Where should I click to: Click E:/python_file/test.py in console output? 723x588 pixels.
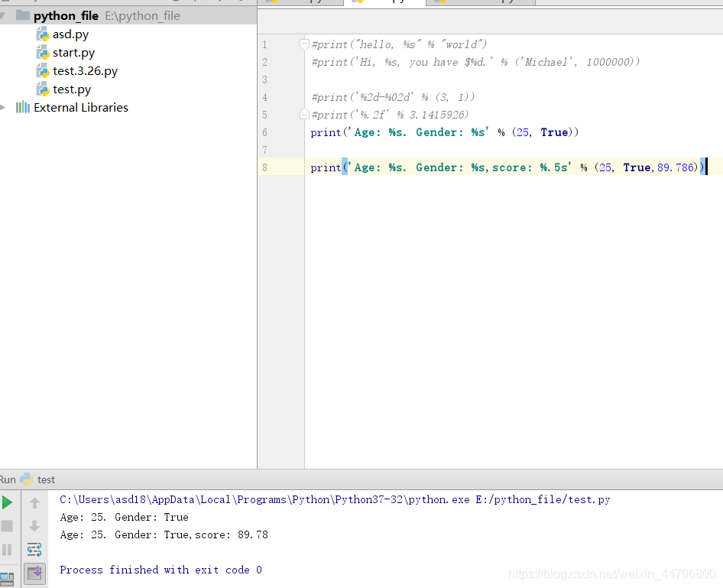pos(543,499)
